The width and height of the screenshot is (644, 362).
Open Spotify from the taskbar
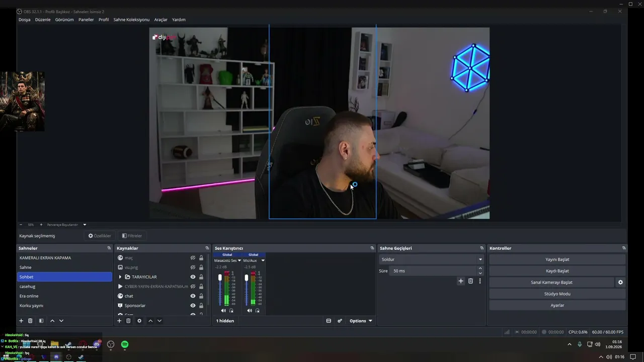[x=125, y=344]
